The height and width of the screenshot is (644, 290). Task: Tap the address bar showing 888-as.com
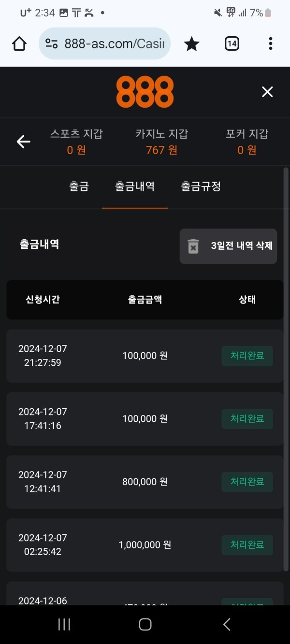tap(111, 43)
